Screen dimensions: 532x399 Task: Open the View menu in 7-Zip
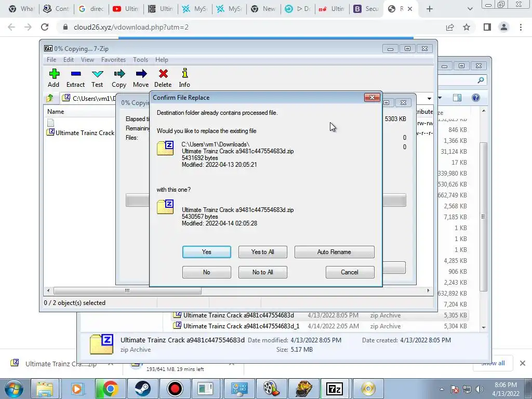point(87,60)
